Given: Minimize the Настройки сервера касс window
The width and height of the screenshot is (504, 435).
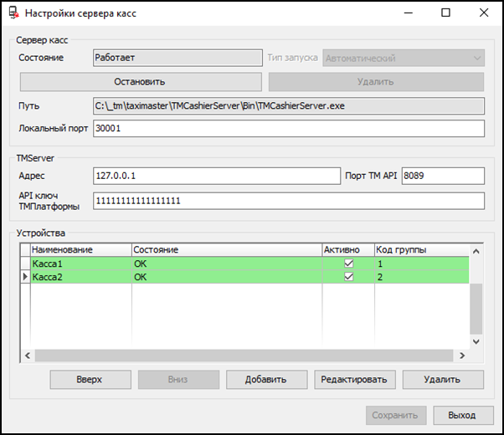Looking at the screenshot, I should (x=409, y=13).
